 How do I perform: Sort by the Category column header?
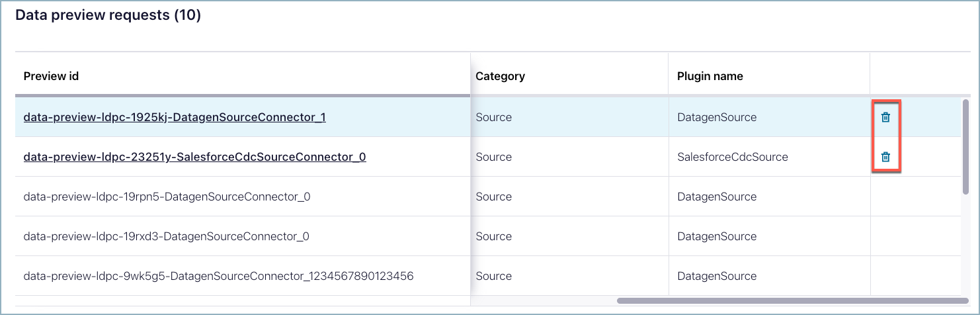500,76
